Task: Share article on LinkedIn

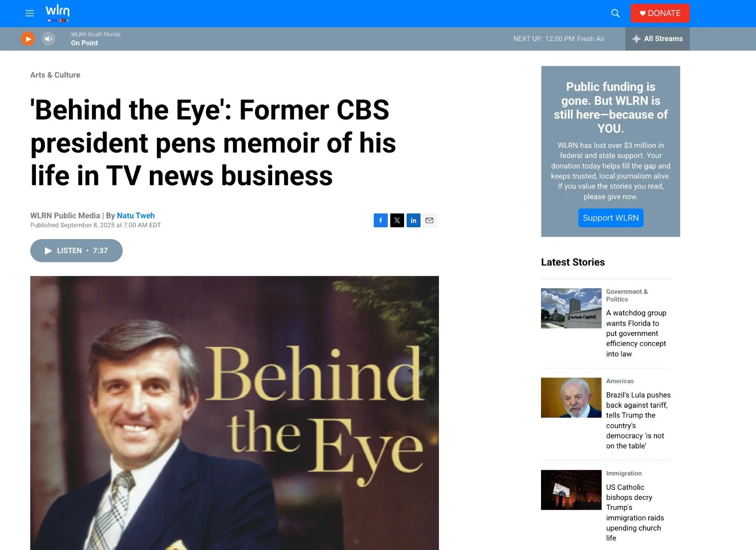Action: point(413,220)
